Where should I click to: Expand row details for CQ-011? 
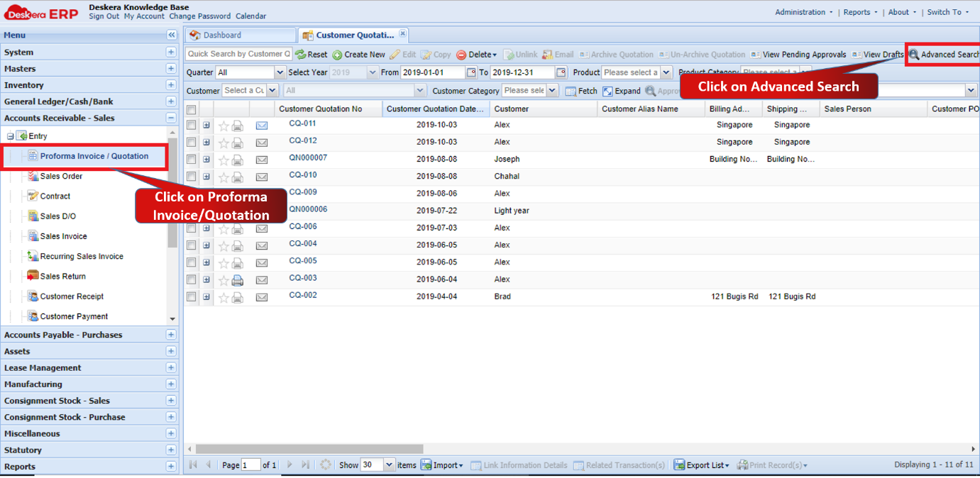(207, 125)
